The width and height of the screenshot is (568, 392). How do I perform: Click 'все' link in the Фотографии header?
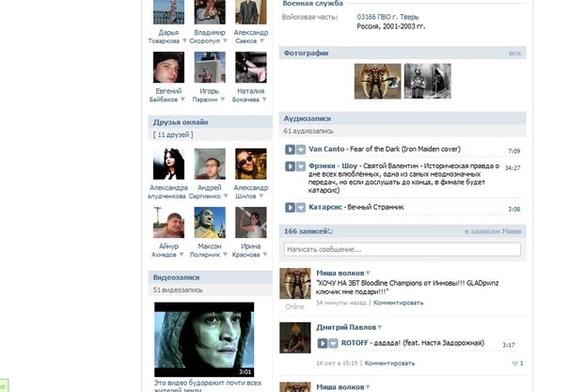coord(514,54)
